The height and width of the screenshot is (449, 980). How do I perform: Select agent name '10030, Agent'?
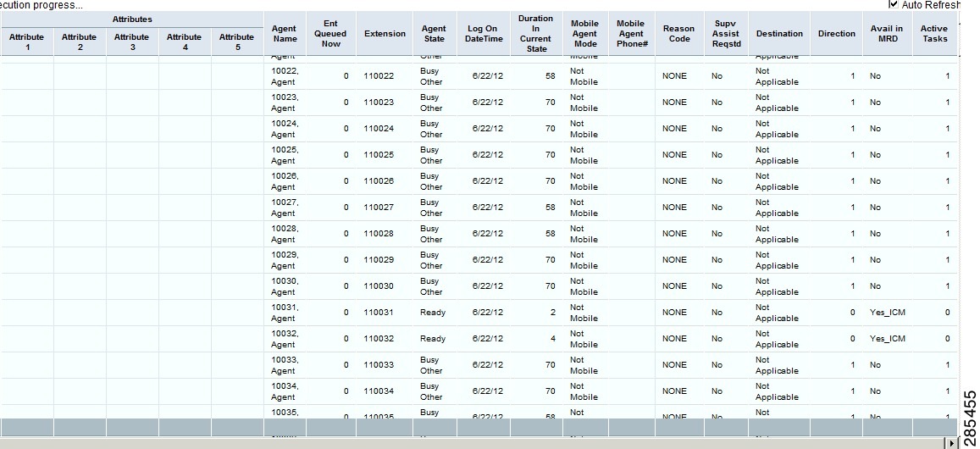click(285, 286)
